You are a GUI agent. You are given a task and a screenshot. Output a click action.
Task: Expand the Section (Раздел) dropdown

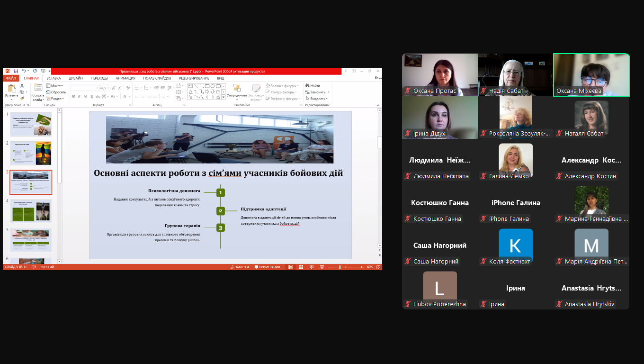tap(56, 99)
